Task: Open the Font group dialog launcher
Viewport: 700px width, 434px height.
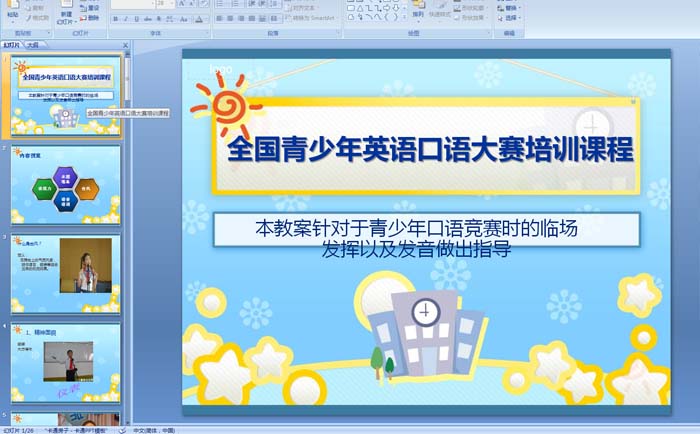Action: point(207,33)
